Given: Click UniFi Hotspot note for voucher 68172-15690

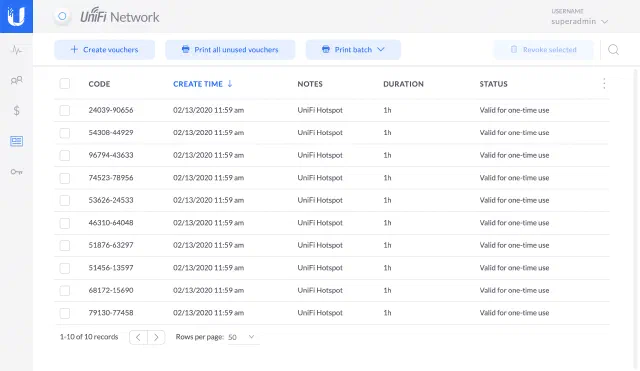Looking at the screenshot, I should (320, 290).
